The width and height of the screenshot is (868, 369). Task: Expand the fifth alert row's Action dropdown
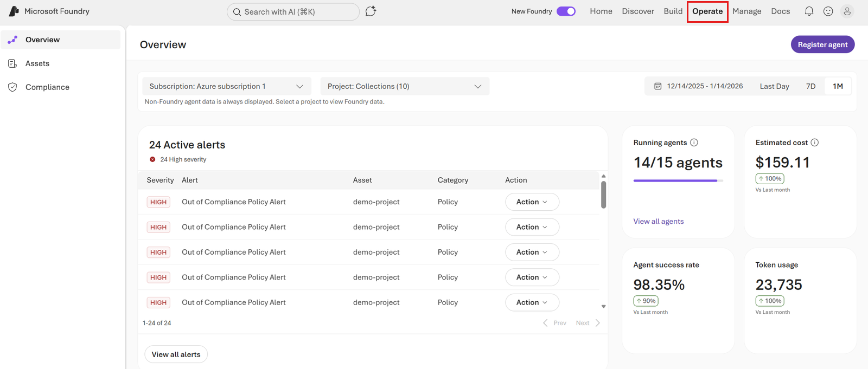pos(532,302)
